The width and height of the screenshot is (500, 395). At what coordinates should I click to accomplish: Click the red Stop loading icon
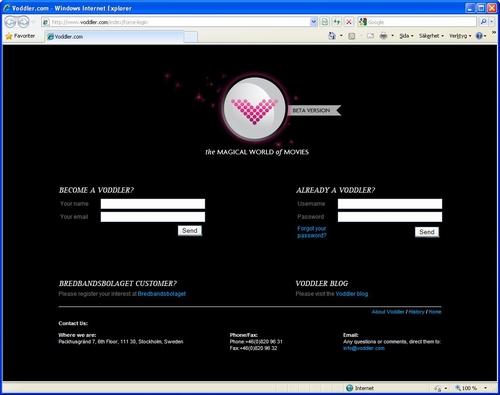click(x=349, y=22)
